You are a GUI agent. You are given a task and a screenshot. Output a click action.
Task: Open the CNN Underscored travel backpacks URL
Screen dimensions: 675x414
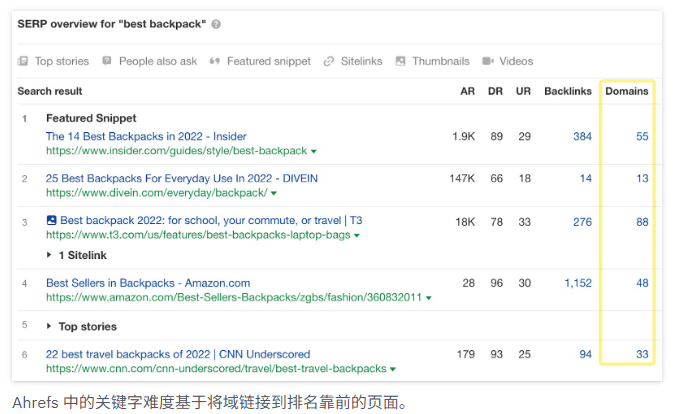(x=216, y=369)
